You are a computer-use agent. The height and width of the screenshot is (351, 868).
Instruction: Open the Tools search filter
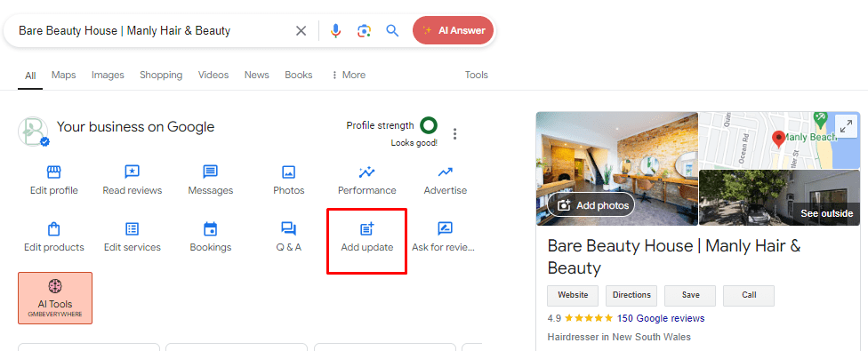(x=477, y=76)
